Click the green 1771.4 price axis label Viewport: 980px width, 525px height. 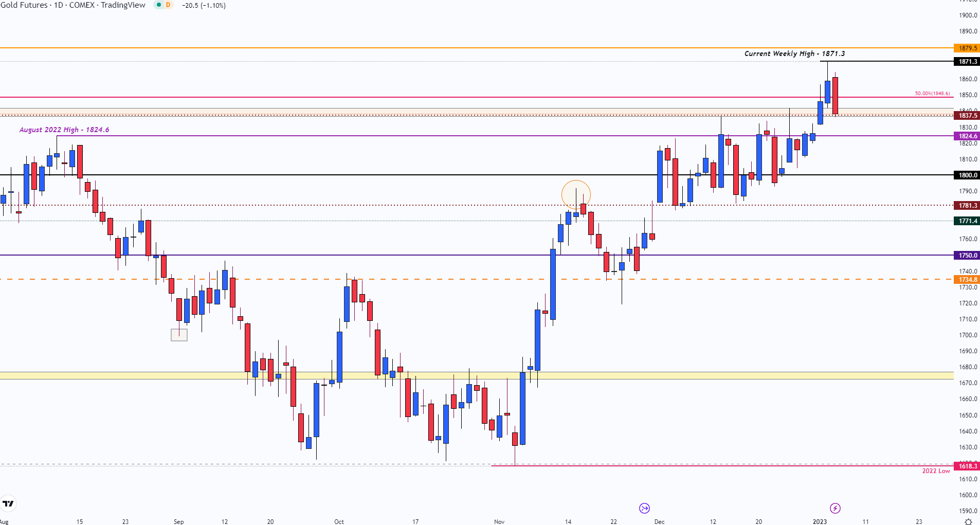(967, 221)
